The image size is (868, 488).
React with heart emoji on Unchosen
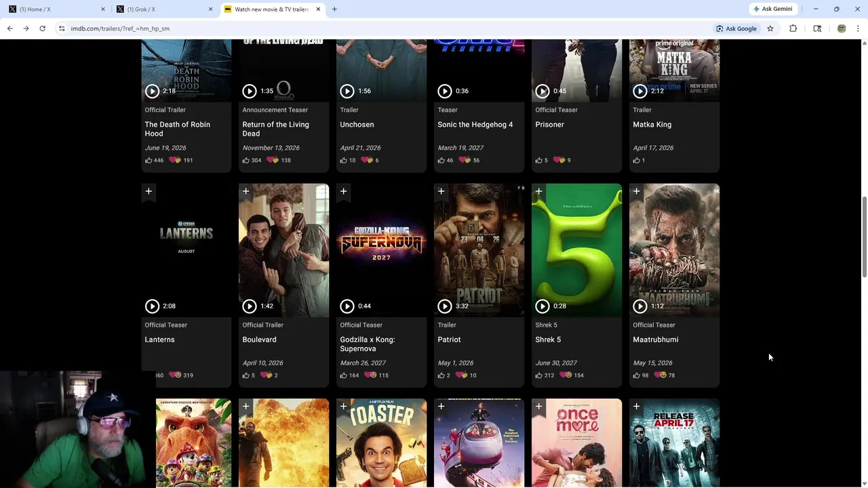click(x=367, y=161)
